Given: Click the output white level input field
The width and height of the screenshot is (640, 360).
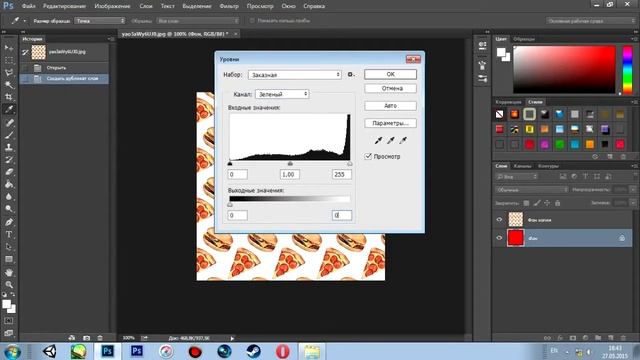Looking at the screenshot, I should click(x=342, y=215).
